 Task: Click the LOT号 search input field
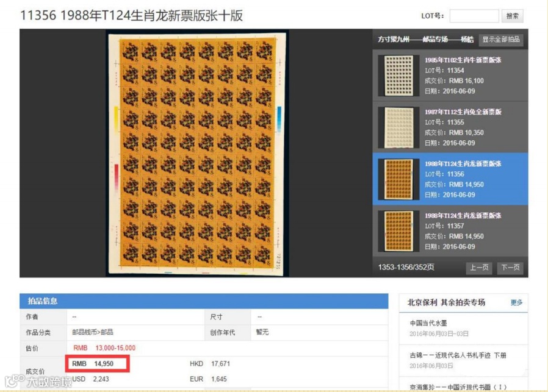474,16
